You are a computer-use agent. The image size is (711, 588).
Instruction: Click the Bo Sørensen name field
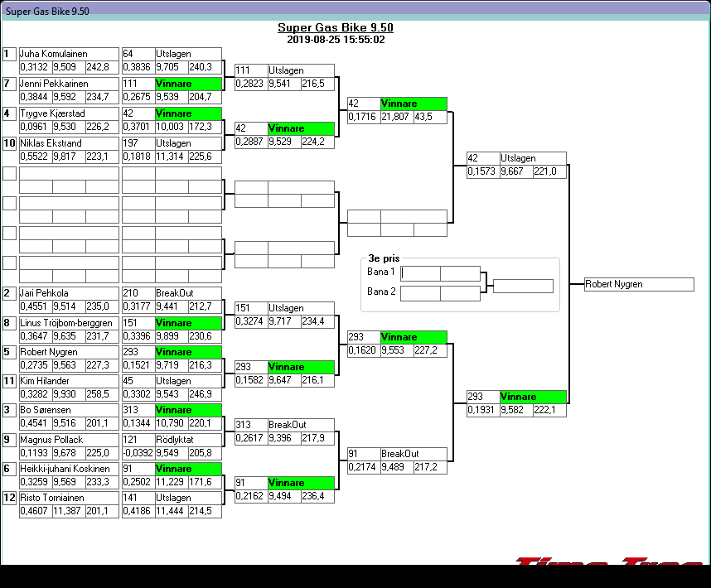pyautogui.click(x=68, y=410)
